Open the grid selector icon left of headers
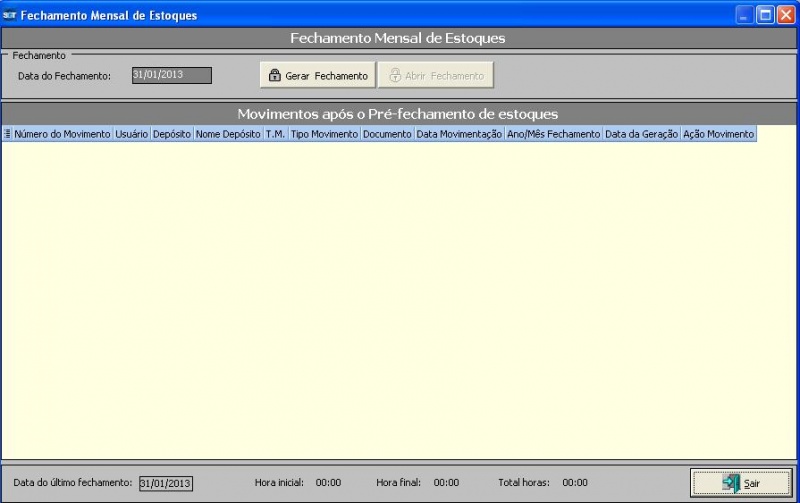 [7, 134]
